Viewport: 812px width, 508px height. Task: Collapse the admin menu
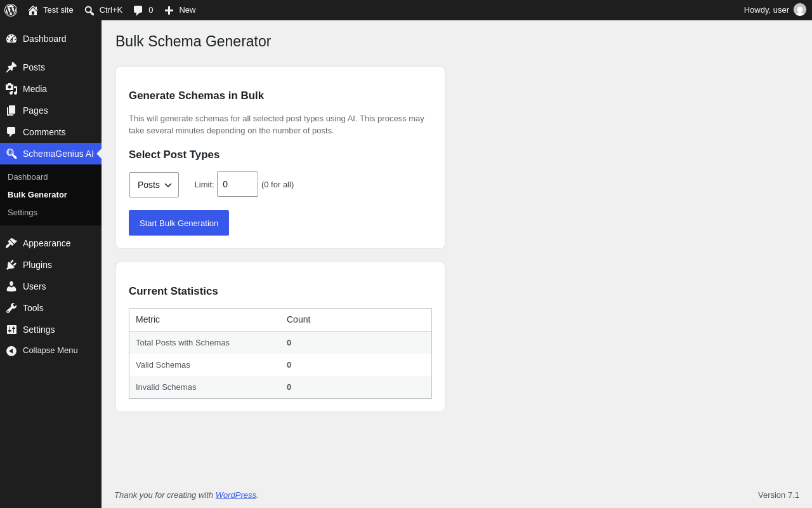point(51,351)
